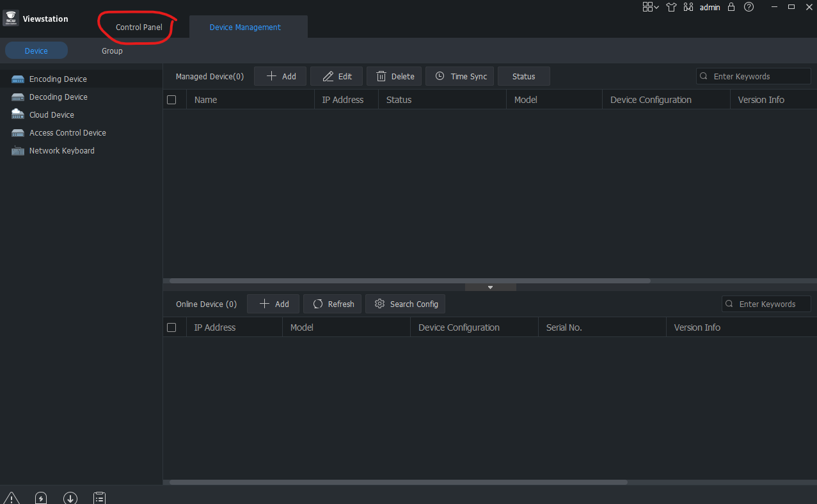Click Add in Managed Device toolbar
817x504 pixels.
tap(280, 76)
